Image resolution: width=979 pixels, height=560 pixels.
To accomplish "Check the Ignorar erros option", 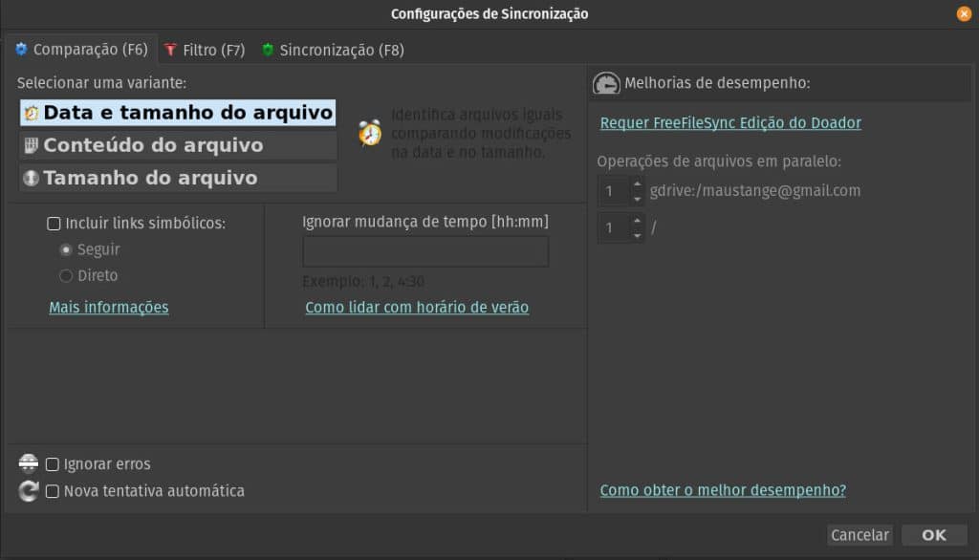I will (x=54, y=463).
